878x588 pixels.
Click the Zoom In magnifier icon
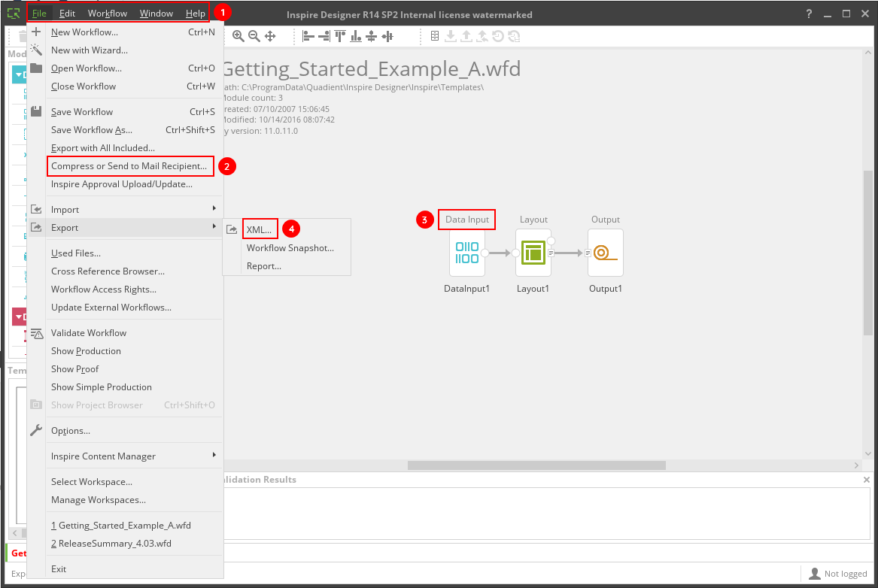238,36
